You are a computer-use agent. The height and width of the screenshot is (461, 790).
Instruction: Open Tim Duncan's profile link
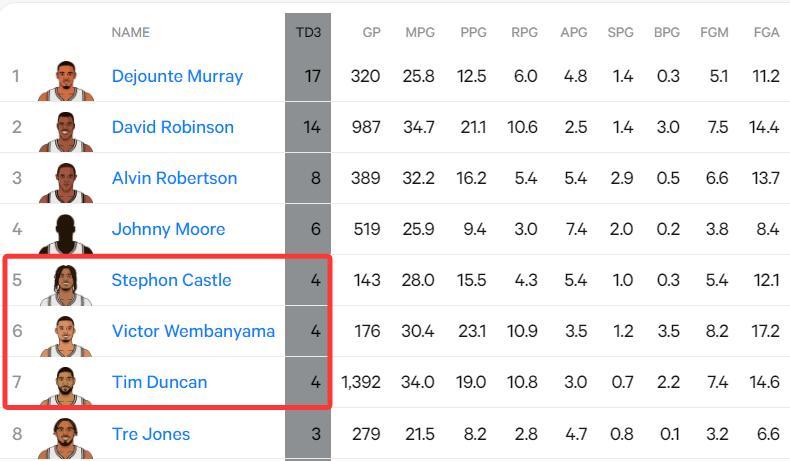159,382
